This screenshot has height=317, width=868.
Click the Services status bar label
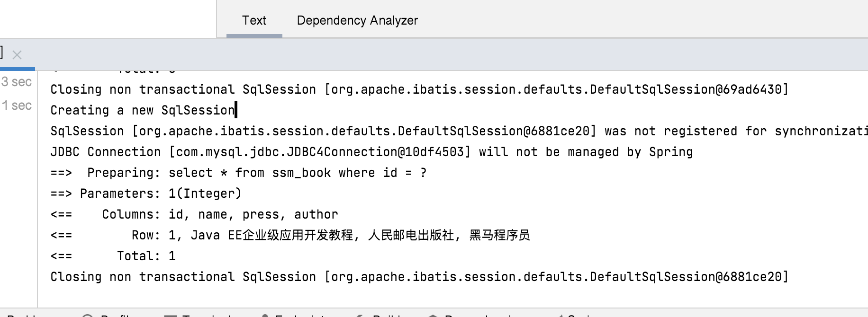(x=580, y=314)
